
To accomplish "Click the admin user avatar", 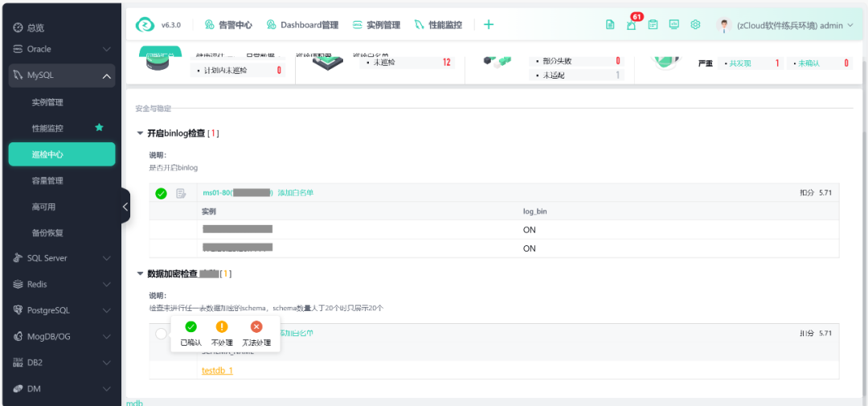I will (x=724, y=25).
